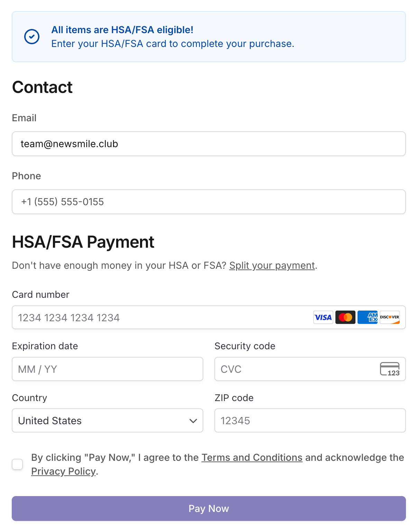Open the Terms and Conditions link
The height and width of the screenshot is (532, 417).
tap(252, 457)
